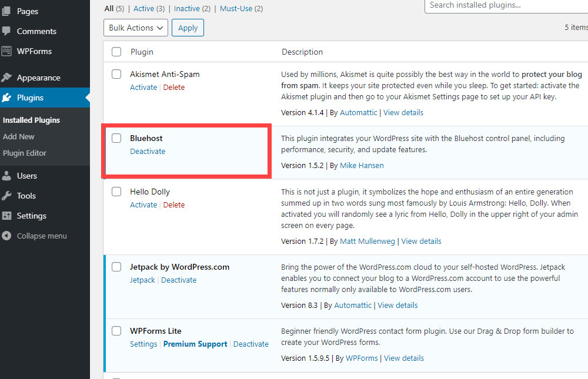Click the Apply button

click(x=188, y=28)
